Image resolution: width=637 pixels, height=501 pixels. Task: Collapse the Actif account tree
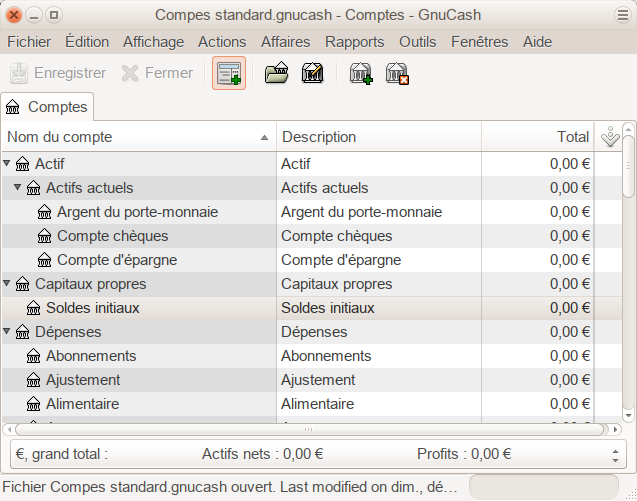click(x=8, y=163)
